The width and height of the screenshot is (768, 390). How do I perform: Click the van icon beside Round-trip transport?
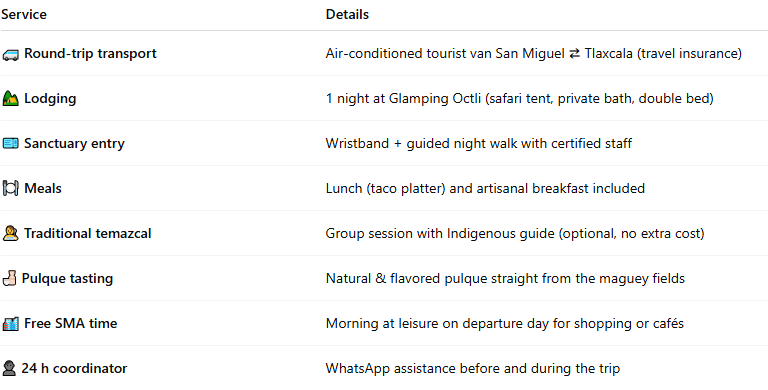click(x=10, y=54)
